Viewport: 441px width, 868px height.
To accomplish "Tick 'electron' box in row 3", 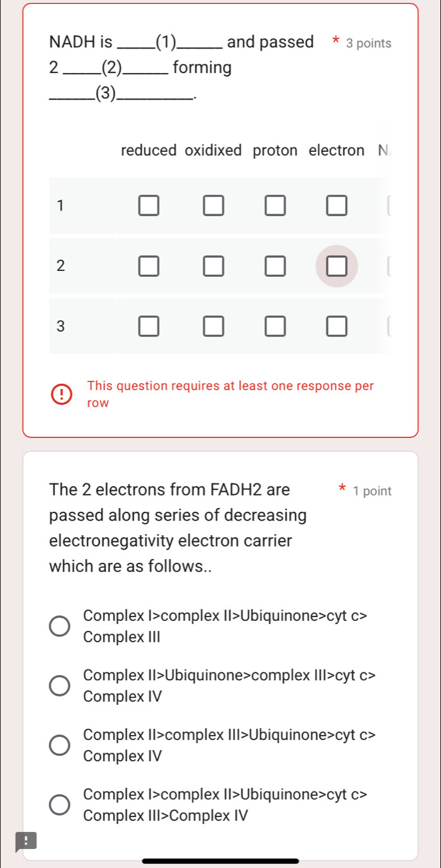I will (x=336, y=327).
